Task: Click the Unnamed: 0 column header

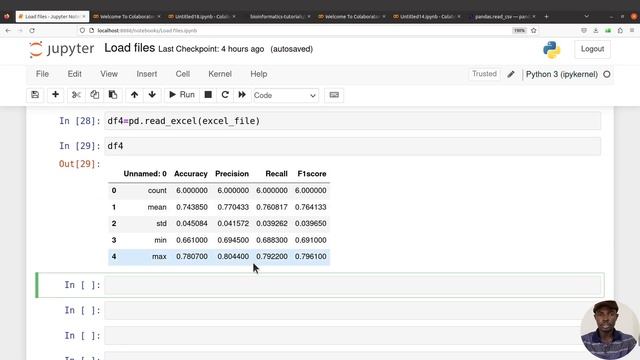Action: click(x=145, y=173)
